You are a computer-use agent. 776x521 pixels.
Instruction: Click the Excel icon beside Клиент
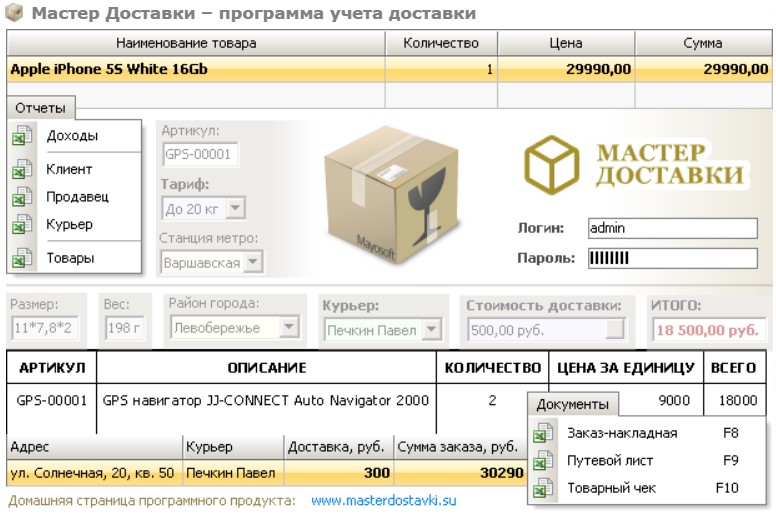[22, 169]
